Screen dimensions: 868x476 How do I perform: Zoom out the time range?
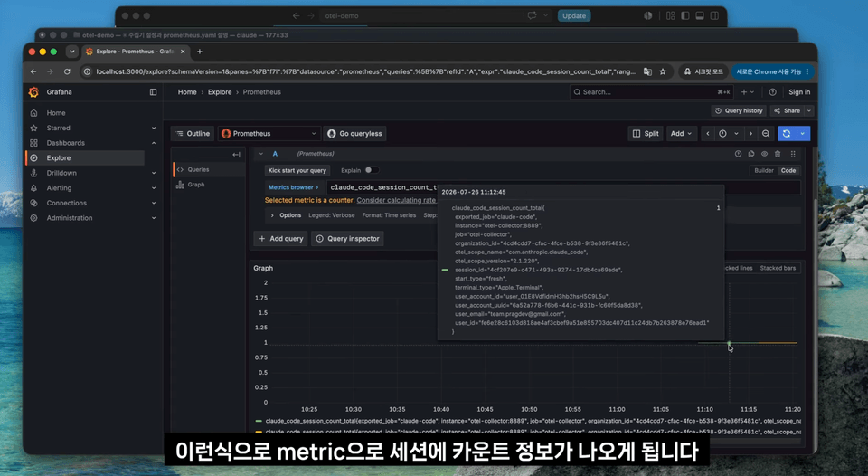766,134
